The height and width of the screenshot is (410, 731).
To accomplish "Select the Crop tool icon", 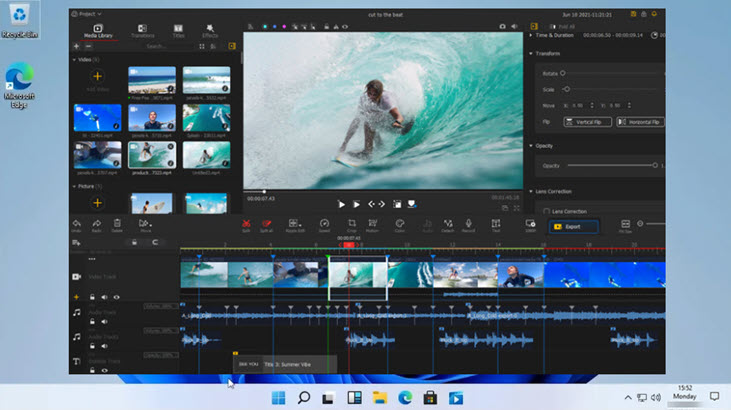I will pos(352,225).
